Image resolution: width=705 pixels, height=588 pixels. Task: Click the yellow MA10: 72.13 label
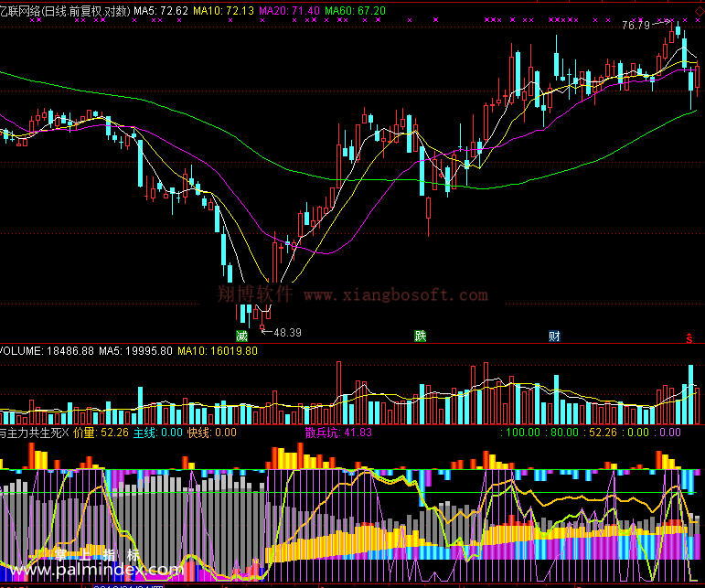[x=223, y=11]
